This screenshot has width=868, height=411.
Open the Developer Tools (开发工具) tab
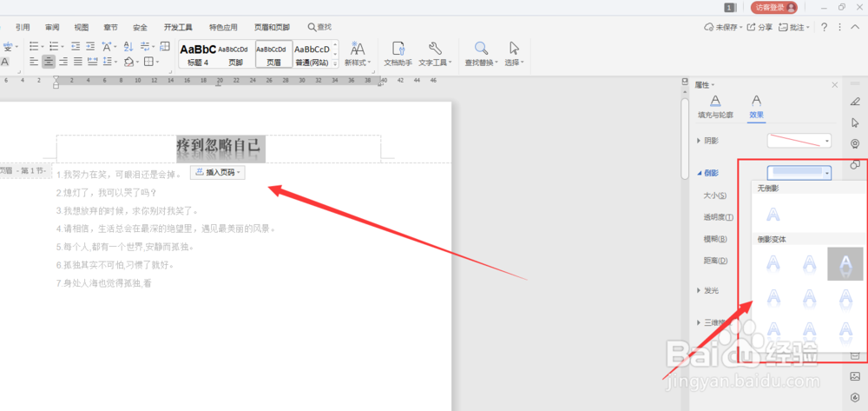[178, 27]
